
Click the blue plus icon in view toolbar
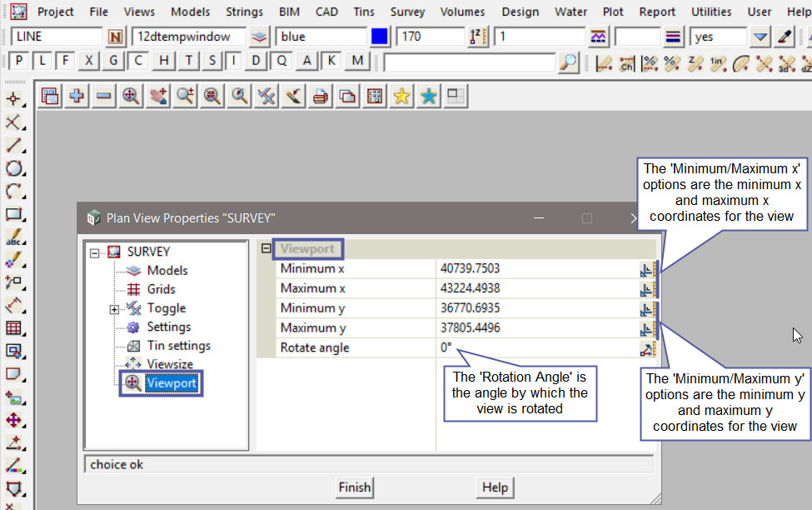(x=77, y=97)
